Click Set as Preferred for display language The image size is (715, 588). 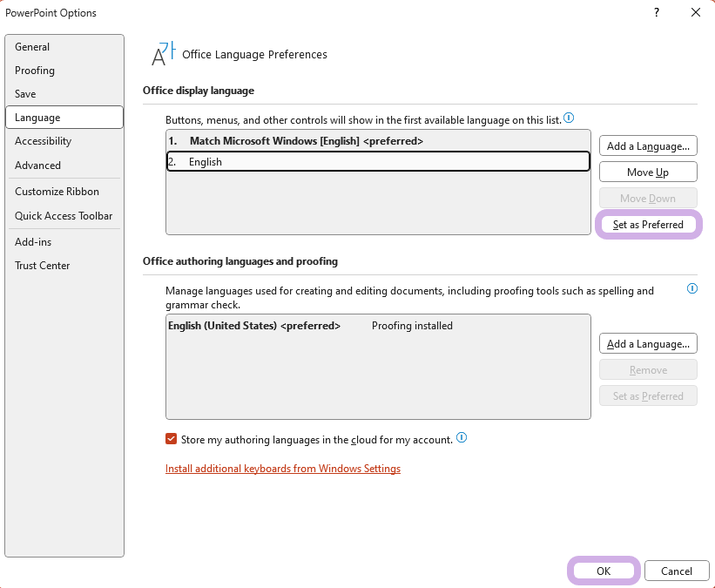(x=648, y=225)
